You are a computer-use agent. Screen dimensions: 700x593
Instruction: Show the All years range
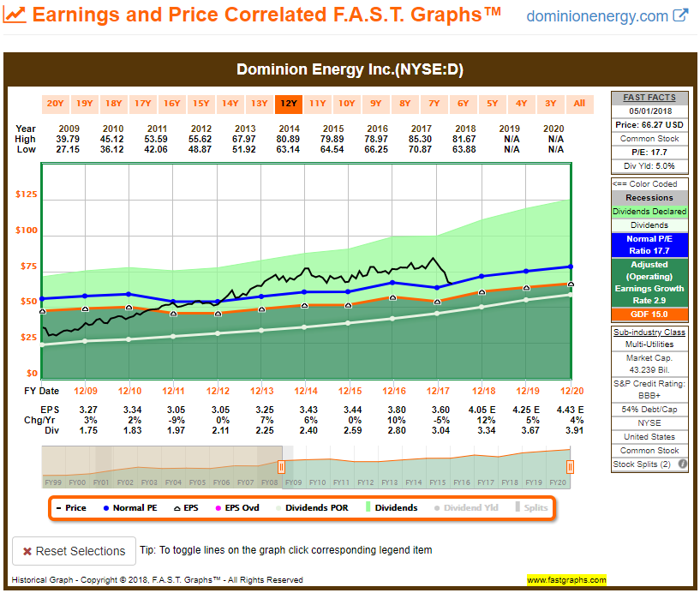[579, 104]
